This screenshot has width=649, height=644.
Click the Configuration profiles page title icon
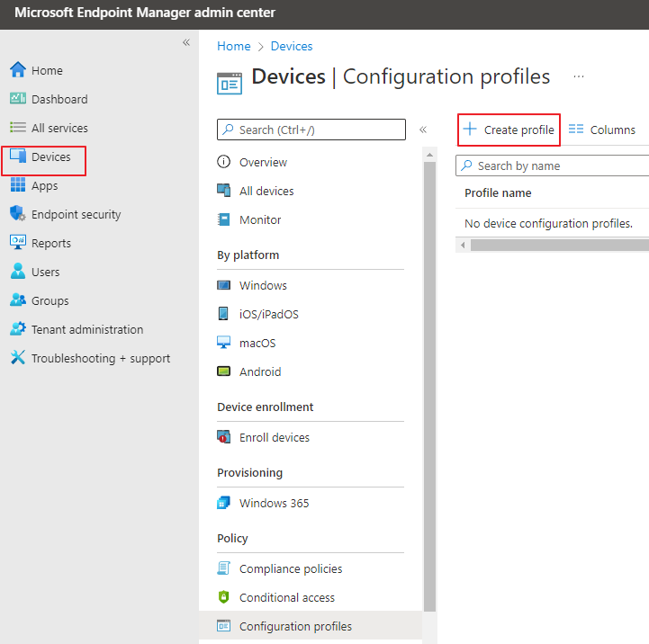(230, 83)
